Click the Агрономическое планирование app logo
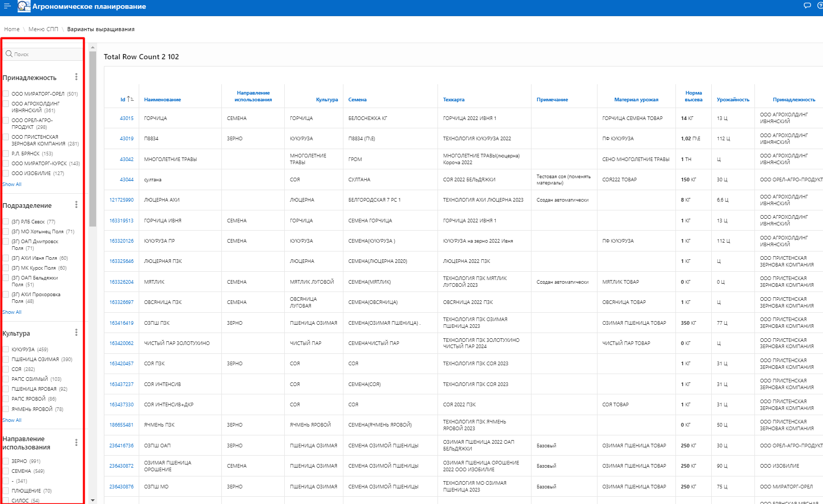This screenshot has width=823, height=504. pyautogui.click(x=24, y=6)
